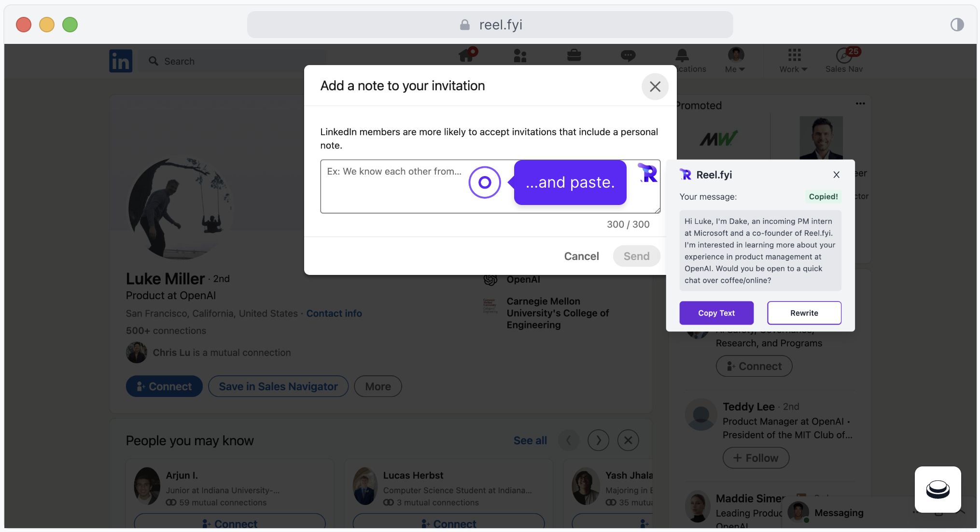Click the Promoted section options ellipsis

click(860, 104)
